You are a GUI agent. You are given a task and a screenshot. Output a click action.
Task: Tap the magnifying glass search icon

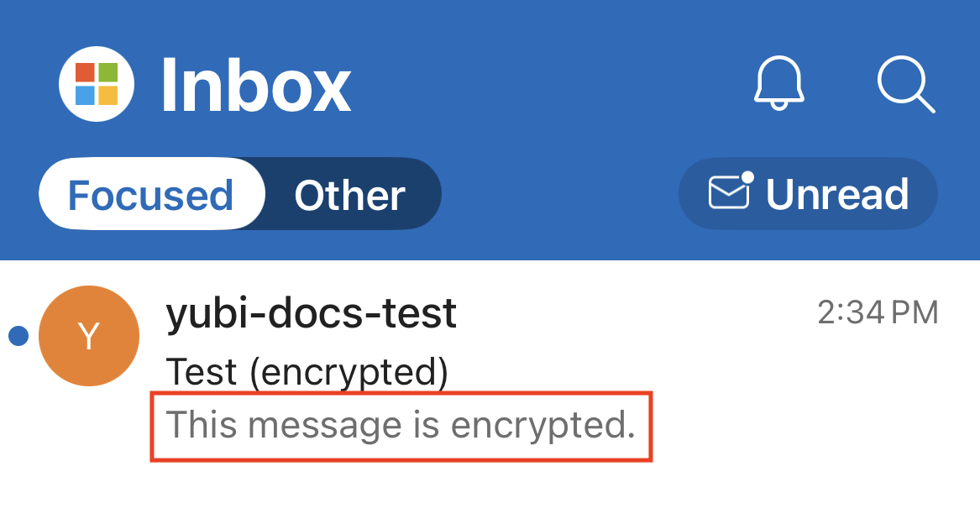[x=904, y=83]
